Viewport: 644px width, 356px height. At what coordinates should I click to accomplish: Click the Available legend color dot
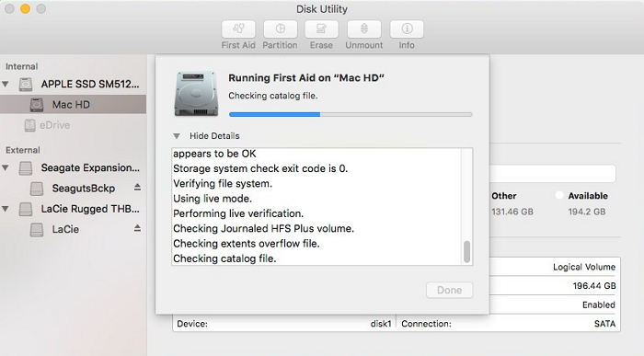pyautogui.click(x=559, y=195)
